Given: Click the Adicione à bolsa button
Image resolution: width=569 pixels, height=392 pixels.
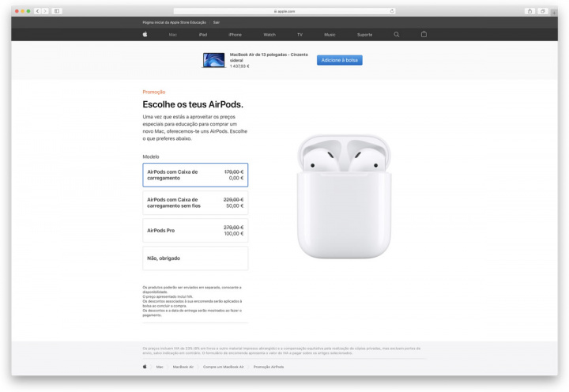Looking at the screenshot, I should pos(339,60).
